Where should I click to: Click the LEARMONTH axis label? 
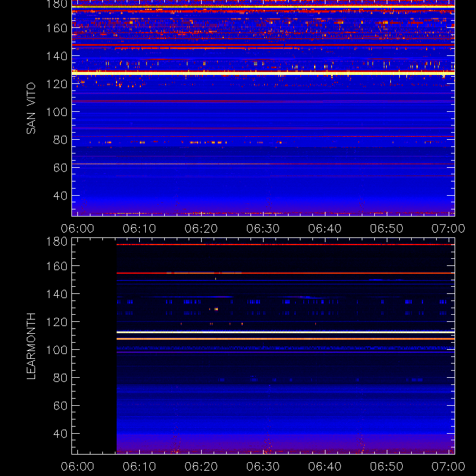click(x=31, y=346)
